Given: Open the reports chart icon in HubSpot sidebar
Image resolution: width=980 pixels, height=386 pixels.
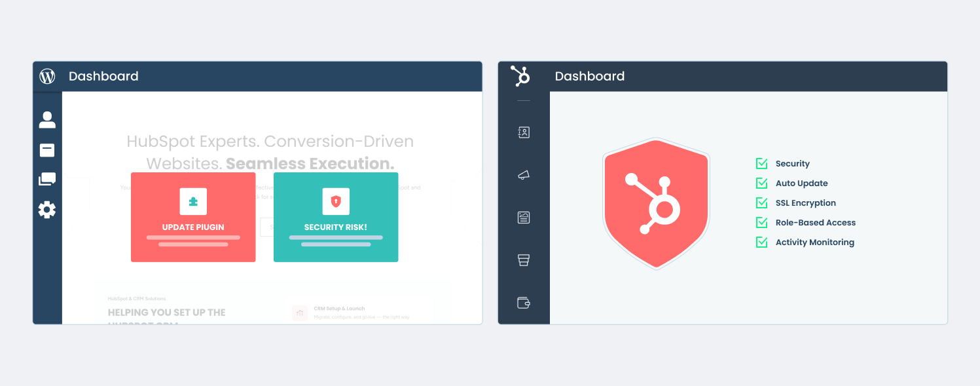Looking at the screenshot, I should (524, 218).
